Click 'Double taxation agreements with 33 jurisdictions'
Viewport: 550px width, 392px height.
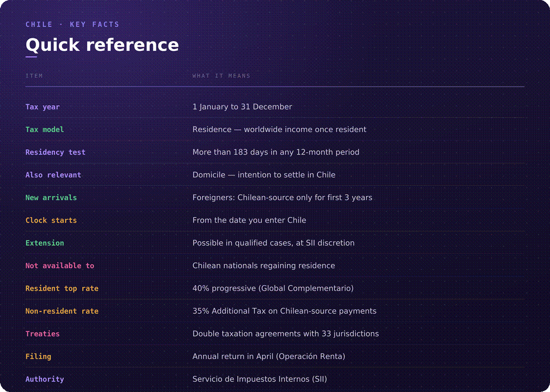click(x=286, y=334)
